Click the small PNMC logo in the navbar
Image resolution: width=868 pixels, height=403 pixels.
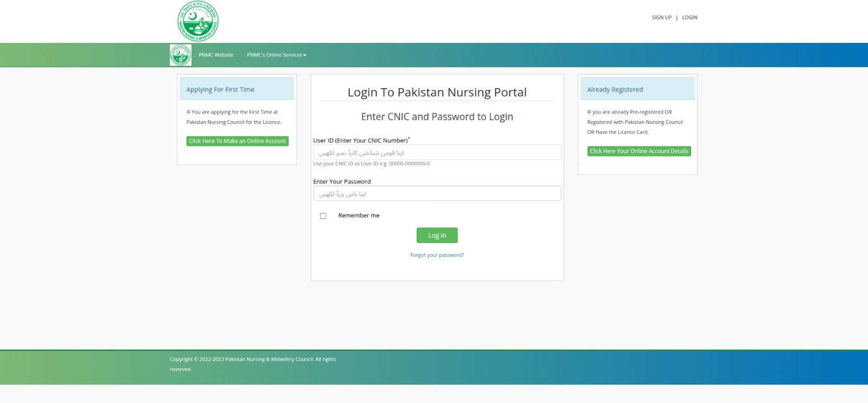pos(181,55)
